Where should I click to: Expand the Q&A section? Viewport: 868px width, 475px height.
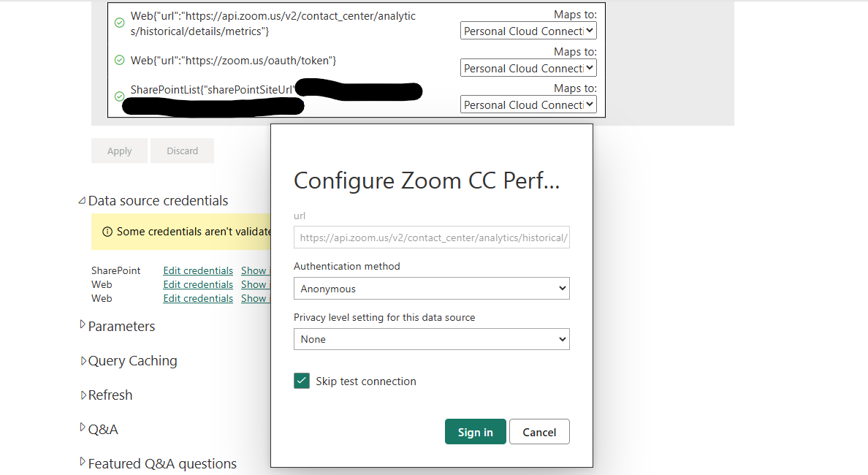point(83,427)
